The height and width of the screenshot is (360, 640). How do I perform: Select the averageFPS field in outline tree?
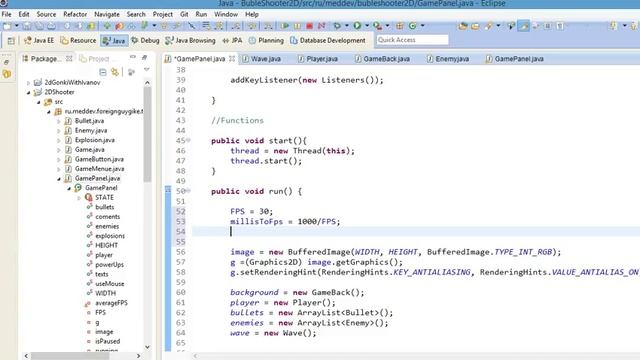coord(111,303)
